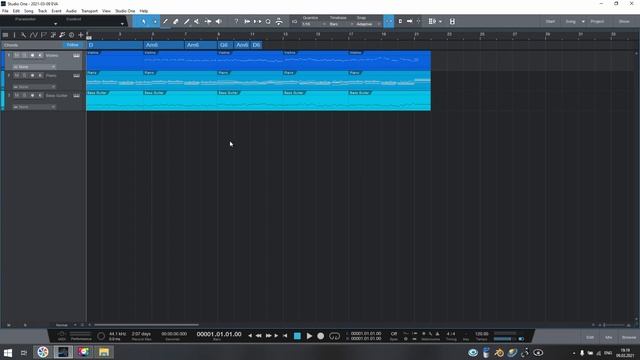Click the plus add-track icon
The height and width of the screenshot is (360, 640).
point(81,35)
